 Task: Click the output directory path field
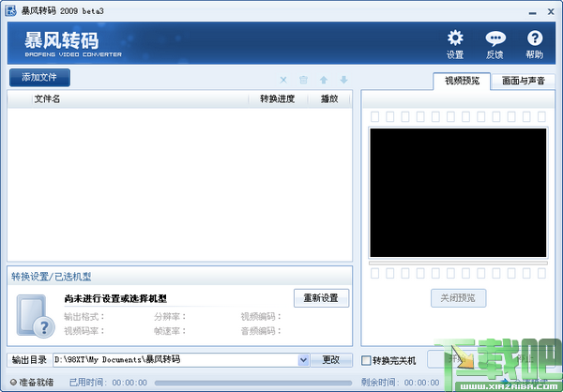coord(175,360)
